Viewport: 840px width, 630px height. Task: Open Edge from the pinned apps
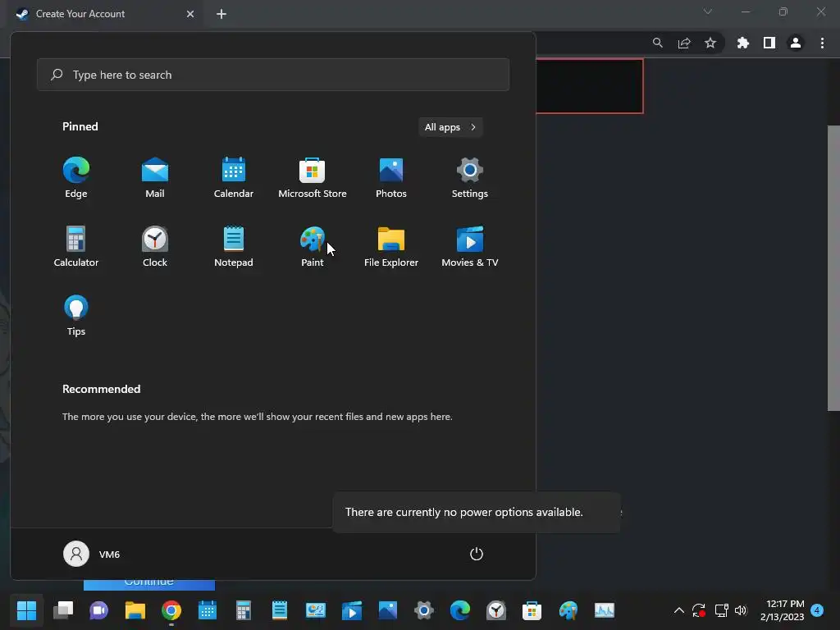click(76, 178)
